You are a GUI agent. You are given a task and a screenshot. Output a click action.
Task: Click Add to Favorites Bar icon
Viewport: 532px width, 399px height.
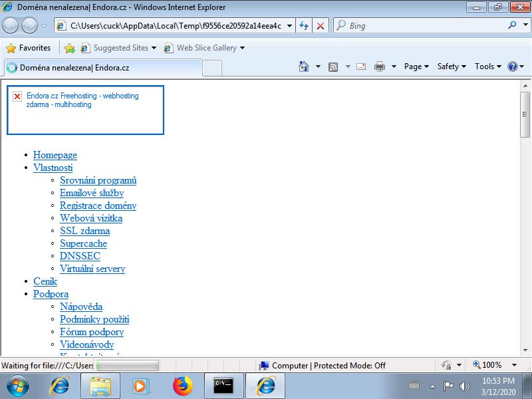tap(70, 48)
